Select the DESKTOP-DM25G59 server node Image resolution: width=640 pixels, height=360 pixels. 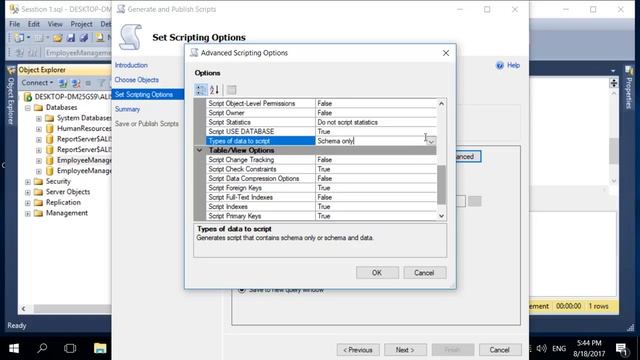[67, 97]
